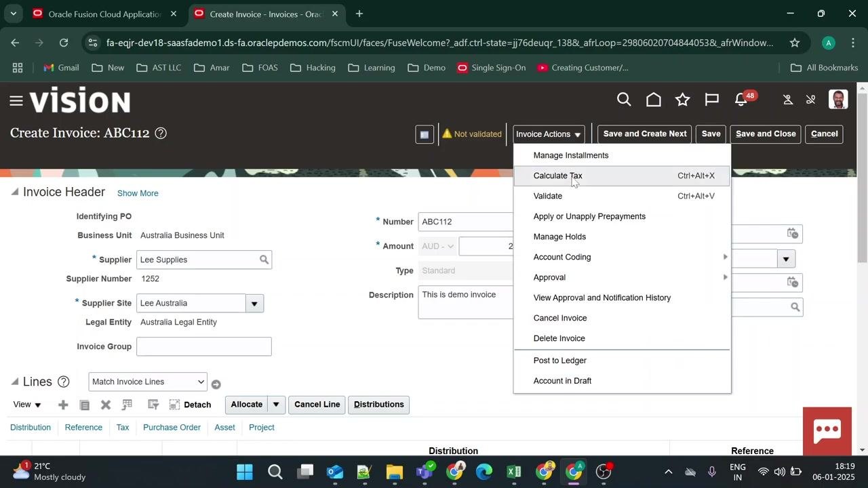Open the navigator hamburger menu
The width and height of the screenshot is (868, 488).
point(16,101)
